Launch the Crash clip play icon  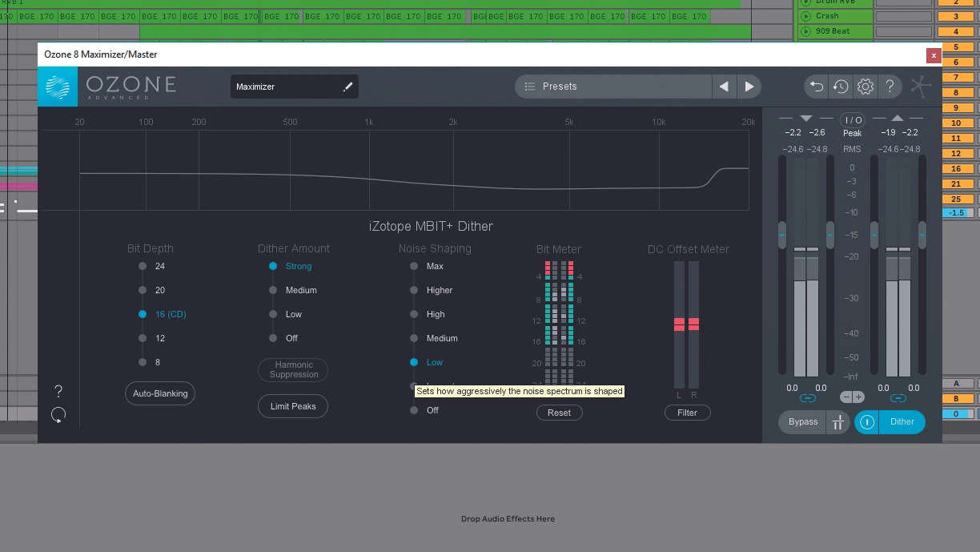(806, 16)
